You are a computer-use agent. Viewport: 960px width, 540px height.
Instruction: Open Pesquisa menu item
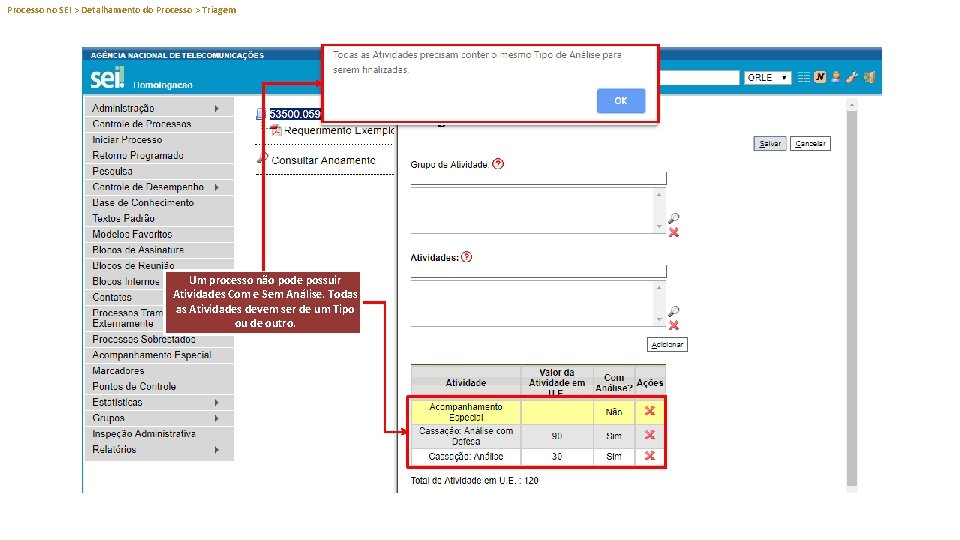(159, 171)
